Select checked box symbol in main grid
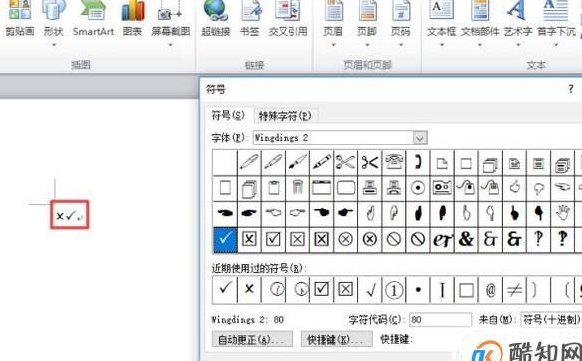This screenshot has width=582, height=361. click(273, 240)
